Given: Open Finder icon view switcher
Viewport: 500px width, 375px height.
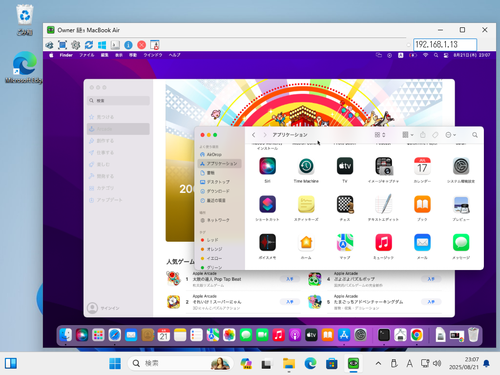Looking at the screenshot, I should (380, 135).
